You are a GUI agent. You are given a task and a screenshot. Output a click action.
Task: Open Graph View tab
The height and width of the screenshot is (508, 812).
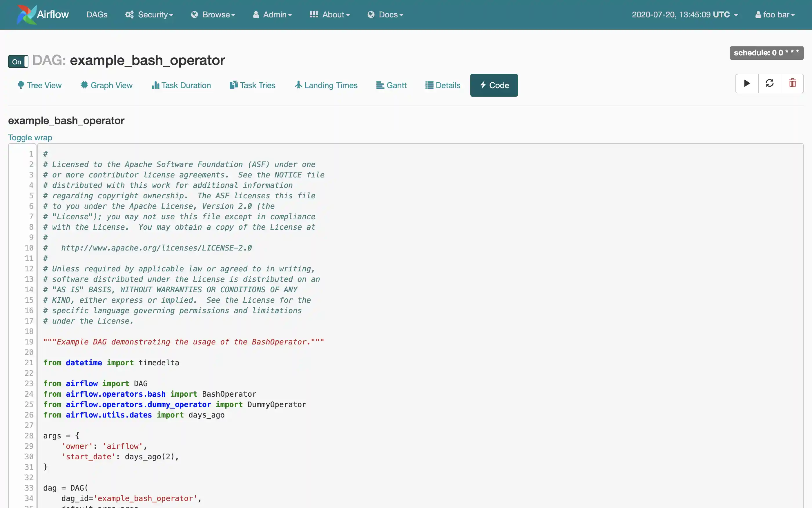click(106, 85)
